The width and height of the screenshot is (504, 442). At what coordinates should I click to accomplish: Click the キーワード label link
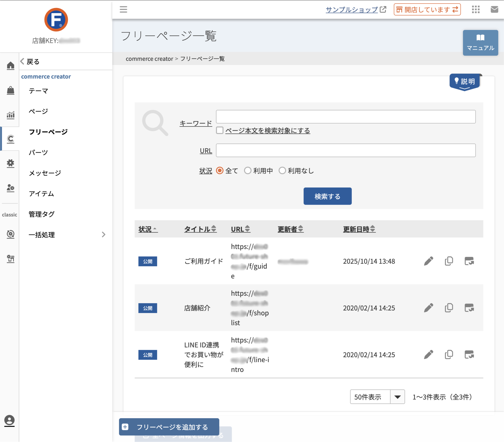196,123
